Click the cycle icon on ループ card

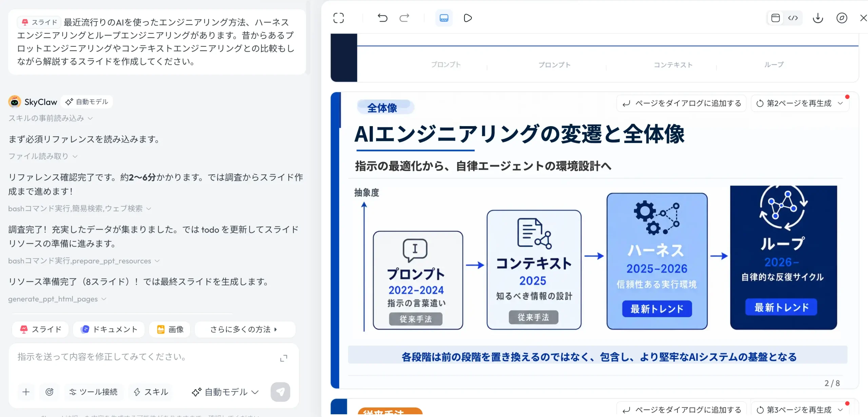coord(783,207)
